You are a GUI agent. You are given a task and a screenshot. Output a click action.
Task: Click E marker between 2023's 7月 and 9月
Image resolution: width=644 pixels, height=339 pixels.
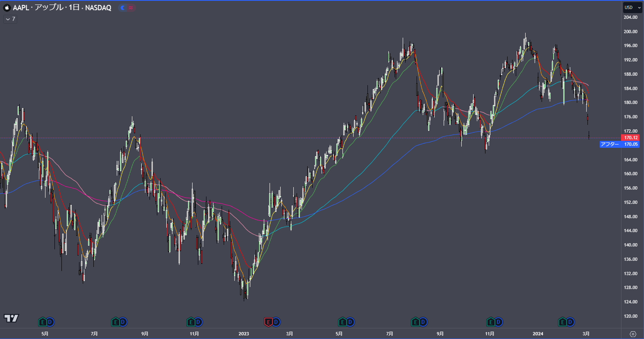click(x=415, y=322)
